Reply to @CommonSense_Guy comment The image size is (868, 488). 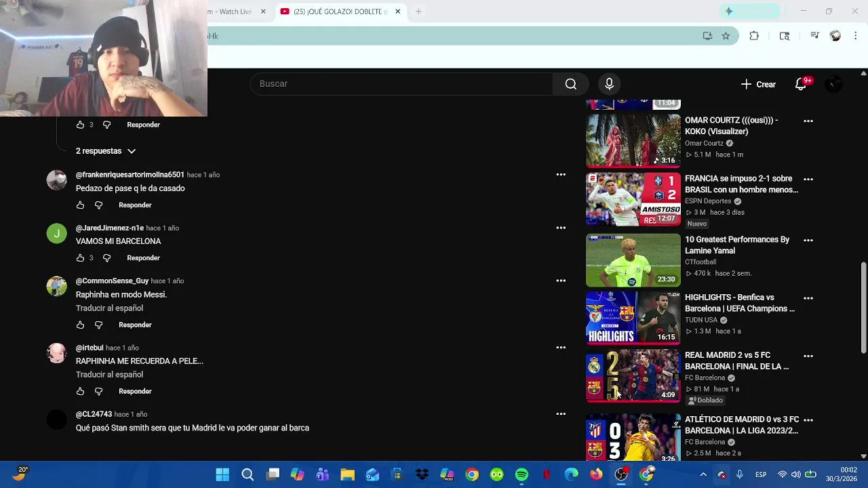[135, 325]
